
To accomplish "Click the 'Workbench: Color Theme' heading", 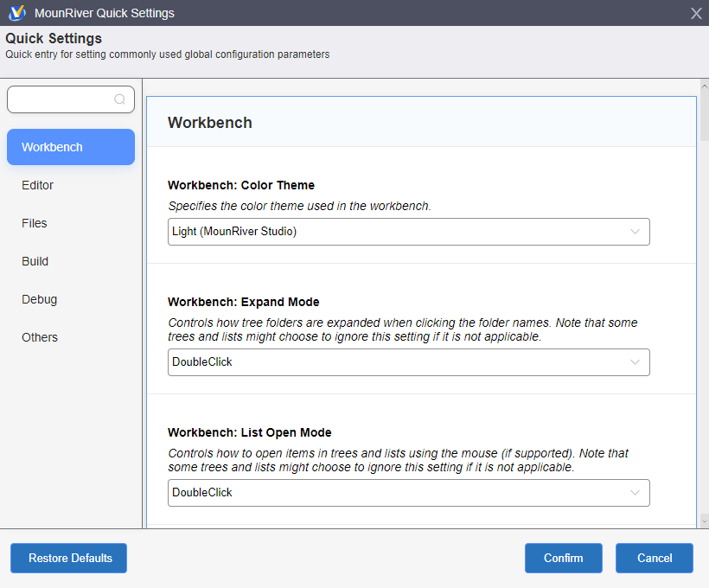I will tap(241, 185).
